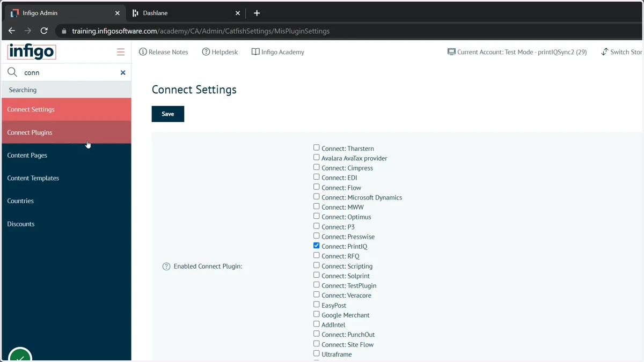Click the Current Account monitor icon
This screenshot has height=362, width=644.
point(451,52)
